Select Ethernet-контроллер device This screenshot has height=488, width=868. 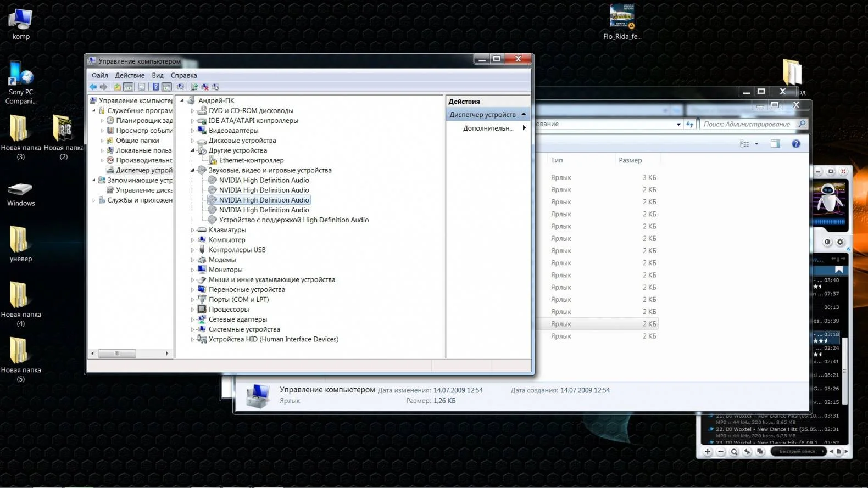click(251, 160)
